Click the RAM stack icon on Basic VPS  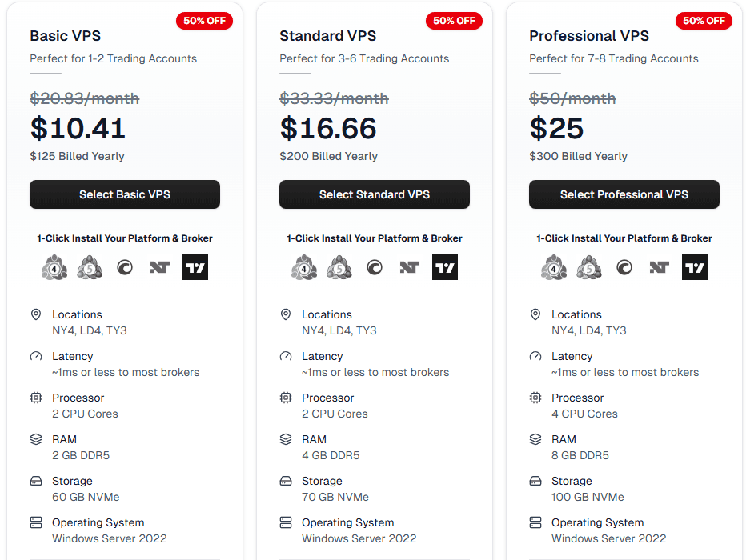click(36, 438)
